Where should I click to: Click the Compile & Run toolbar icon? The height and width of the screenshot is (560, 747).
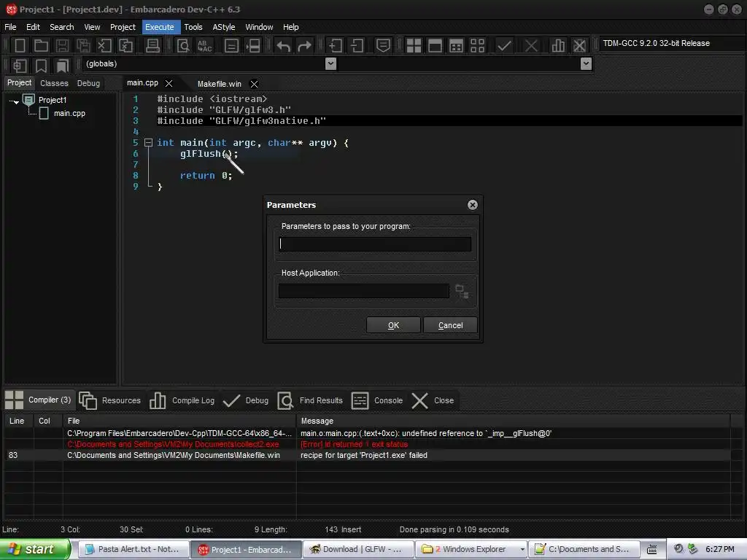456,46
